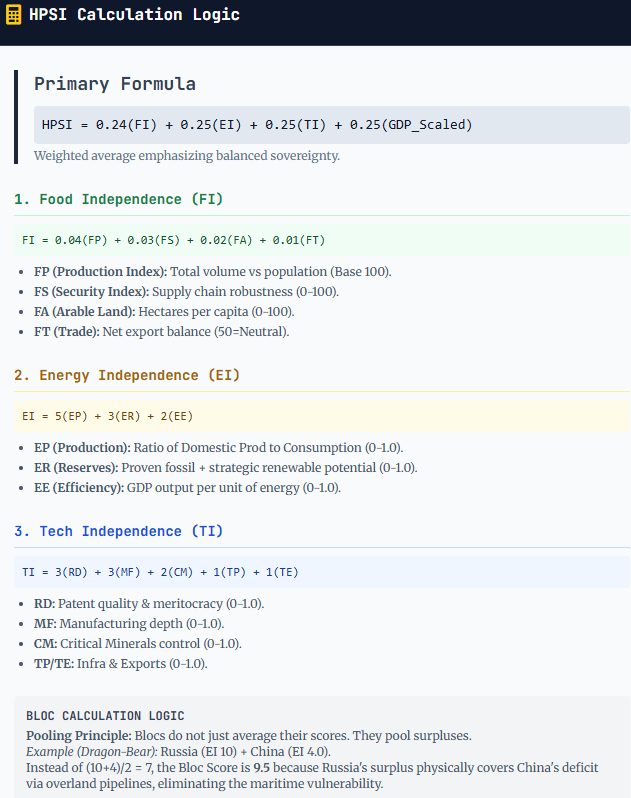The height and width of the screenshot is (798, 631).
Task: Click the FT (Trade) list item
Action: [x=161, y=332]
